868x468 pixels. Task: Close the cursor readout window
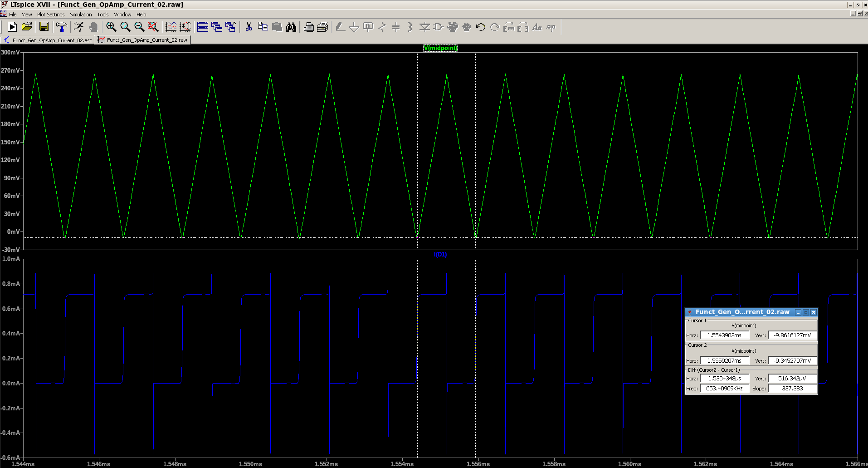point(814,312)
